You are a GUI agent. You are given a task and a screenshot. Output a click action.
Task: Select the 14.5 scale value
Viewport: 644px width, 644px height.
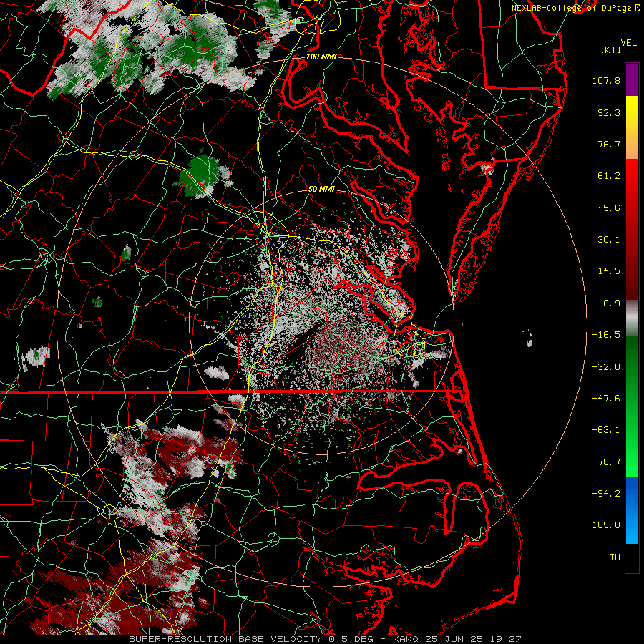click(x=609, y=271)
